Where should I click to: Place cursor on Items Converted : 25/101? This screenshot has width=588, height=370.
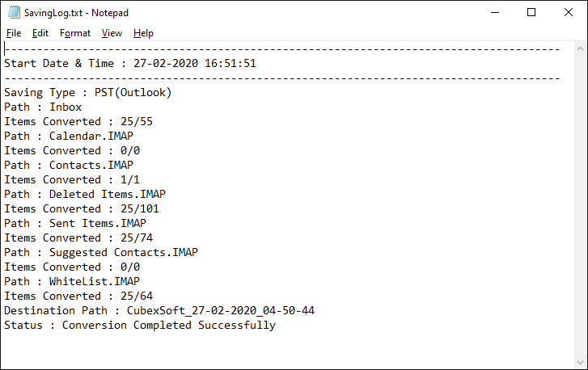pos(82,208)
